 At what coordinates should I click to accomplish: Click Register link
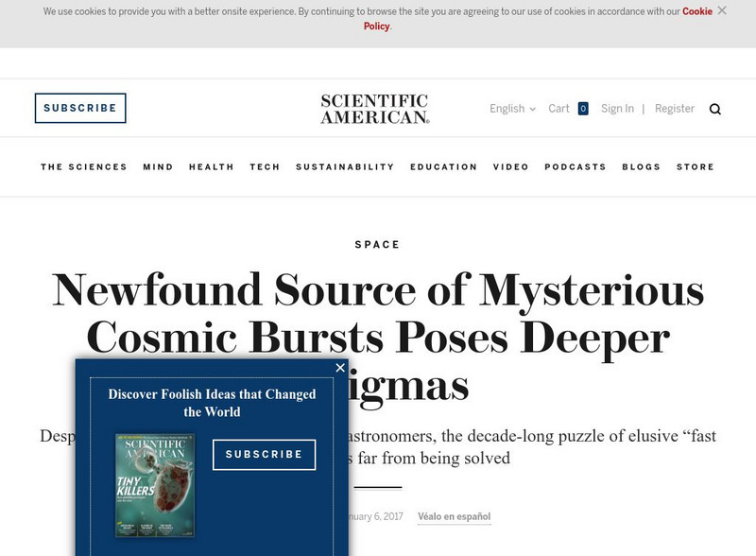point(674,109)
